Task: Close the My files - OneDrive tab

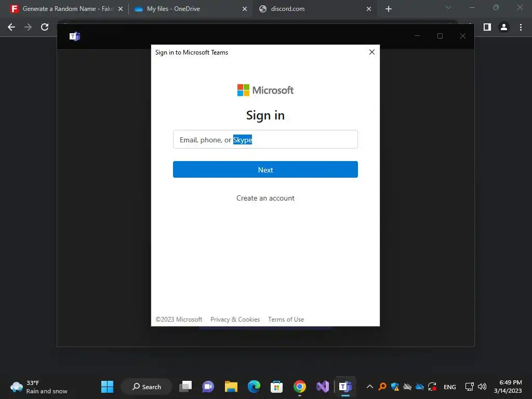Action: (x=245, y=9)
